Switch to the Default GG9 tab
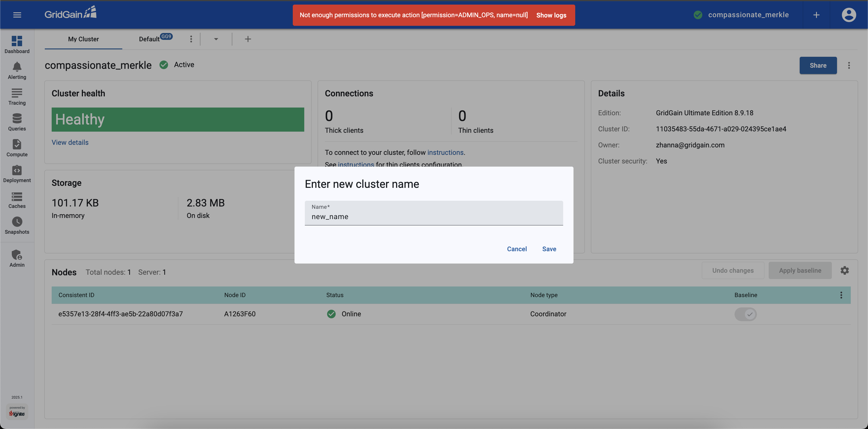The image size is (868, 429). point(156,39)
